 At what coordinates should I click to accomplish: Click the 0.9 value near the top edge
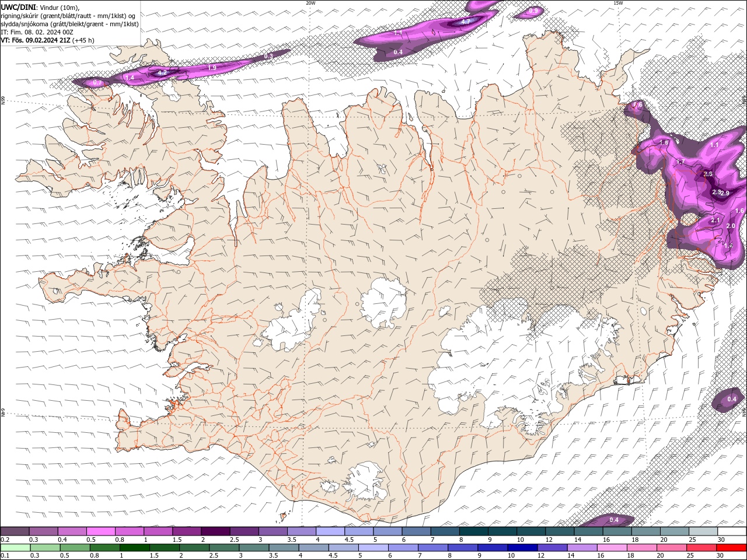533,10
